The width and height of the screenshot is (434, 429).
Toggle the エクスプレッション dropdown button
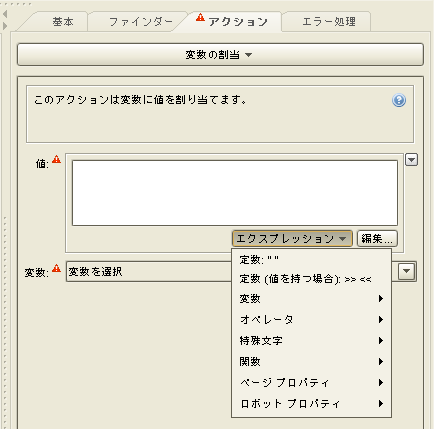point(292,239)
